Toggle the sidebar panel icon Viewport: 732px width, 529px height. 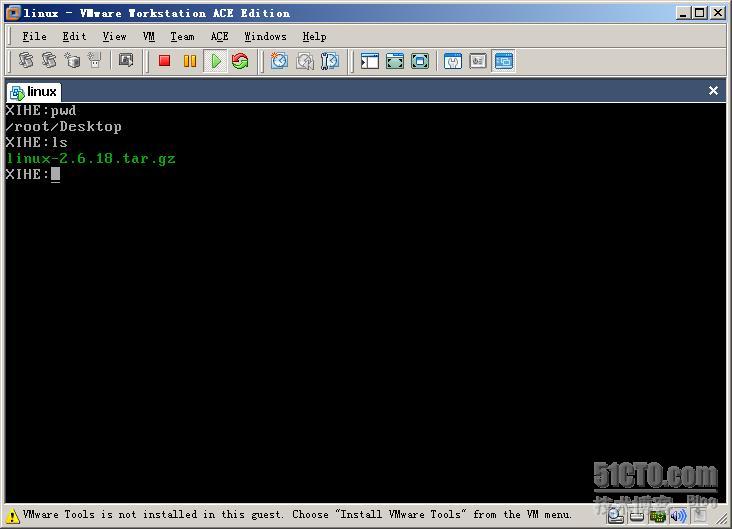pos(370,61)
